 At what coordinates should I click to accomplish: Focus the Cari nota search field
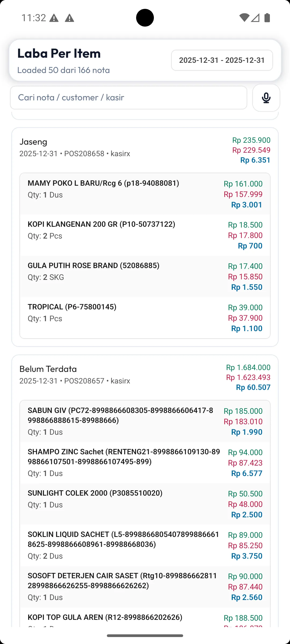click(128, 98)
